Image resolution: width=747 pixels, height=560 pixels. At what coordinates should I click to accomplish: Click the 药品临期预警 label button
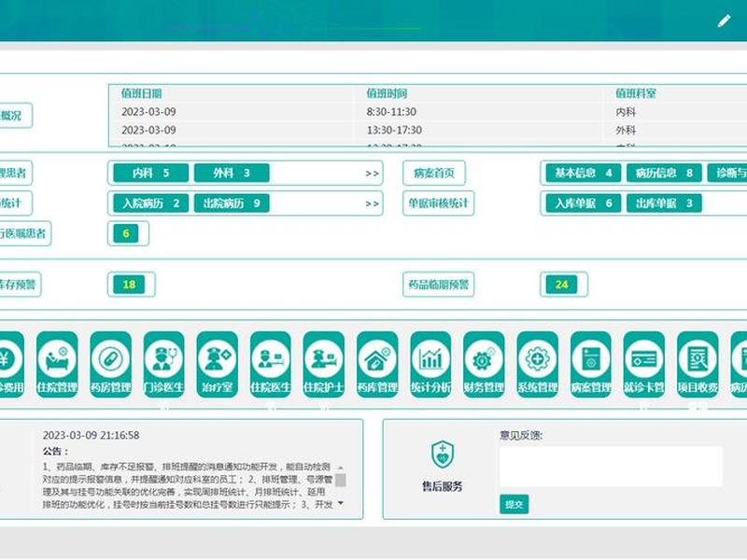pyautogui.click(x=438, y=285)
